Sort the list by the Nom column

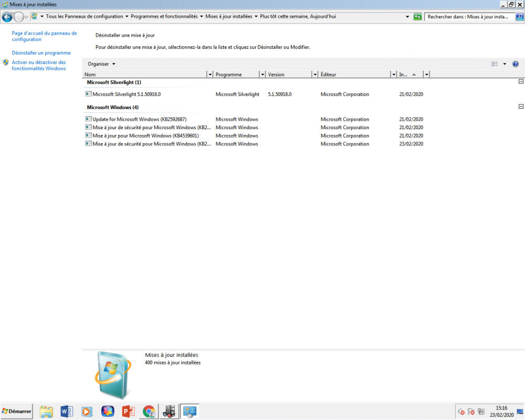[x=145, y=75]
